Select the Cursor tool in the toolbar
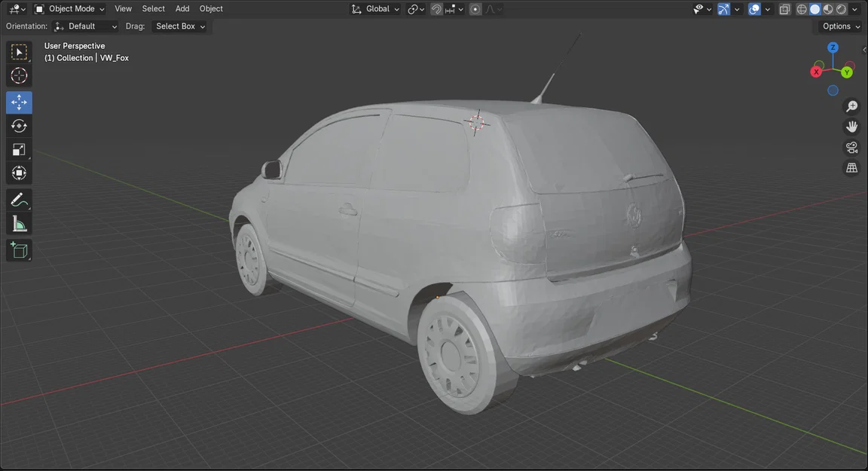 pos(18,75)
